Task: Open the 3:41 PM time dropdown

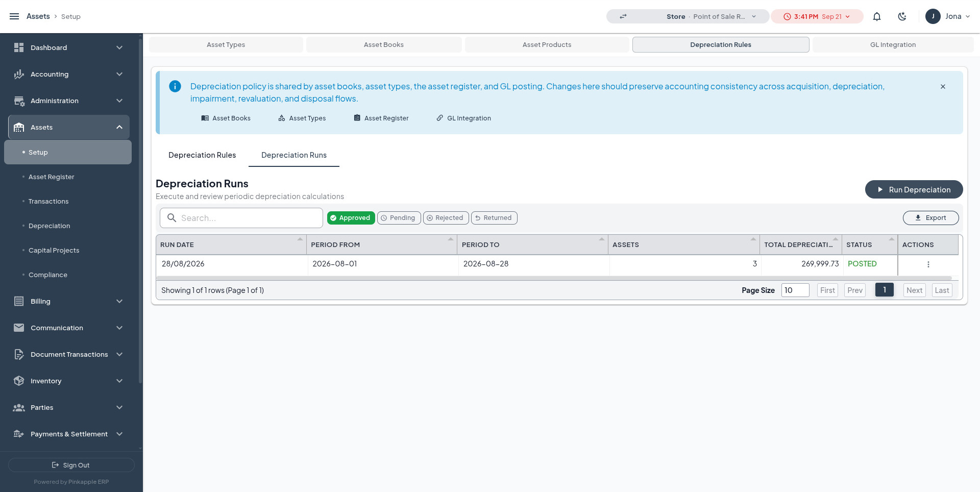Action: (x=817, y=16)
